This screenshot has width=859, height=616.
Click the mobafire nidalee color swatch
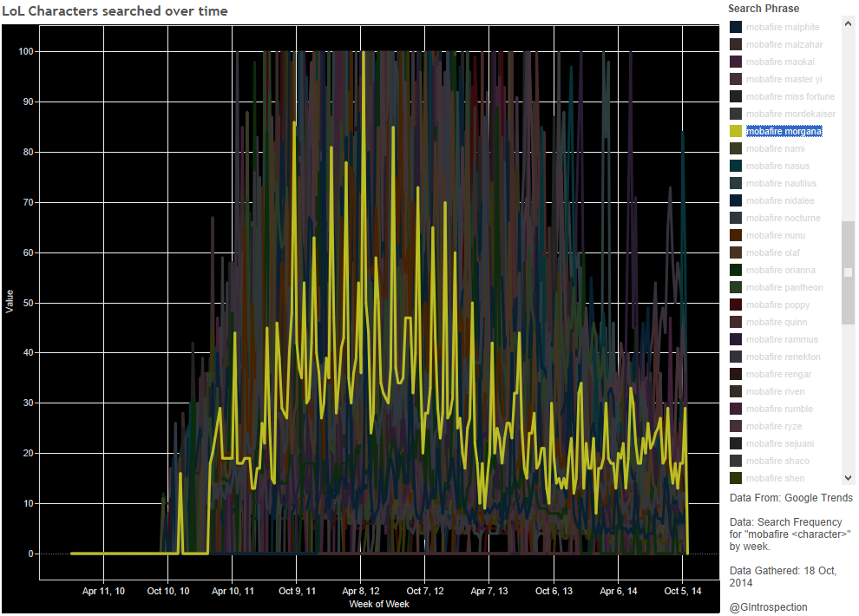(x=736, y=200)
